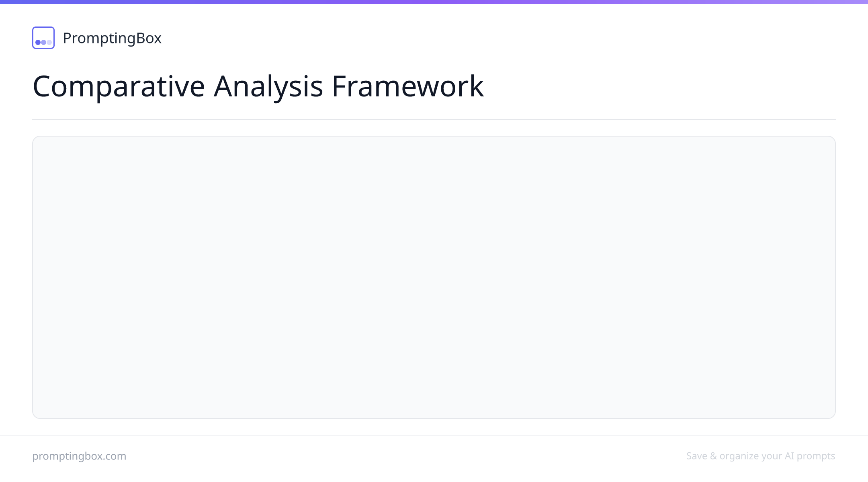
Task: Click the purple gradient bar at the top
Action: point(434,2)
